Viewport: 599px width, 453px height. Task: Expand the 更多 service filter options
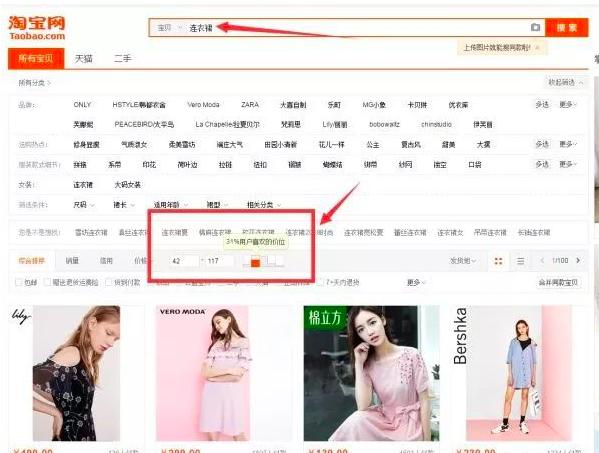416,283
